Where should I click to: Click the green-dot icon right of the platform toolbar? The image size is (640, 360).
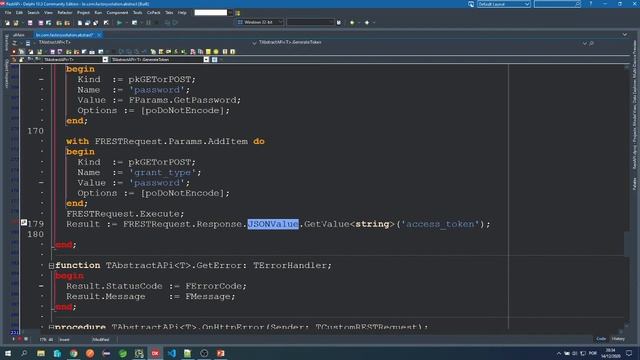pos(352,22)
